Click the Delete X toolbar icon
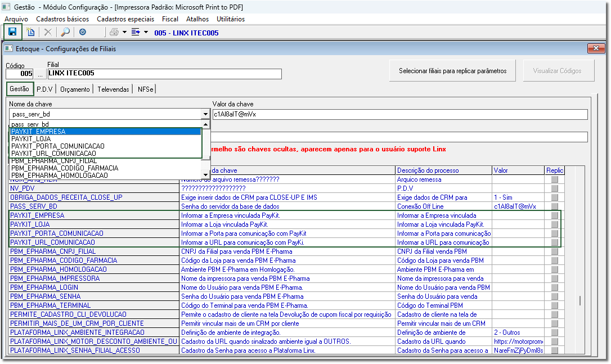The width and height of the screenshot is (611, 364). click(x=48, y=32)
